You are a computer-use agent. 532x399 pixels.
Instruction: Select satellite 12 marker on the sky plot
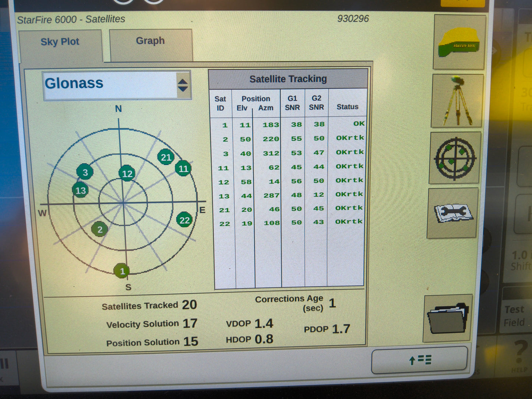point(128,174)
